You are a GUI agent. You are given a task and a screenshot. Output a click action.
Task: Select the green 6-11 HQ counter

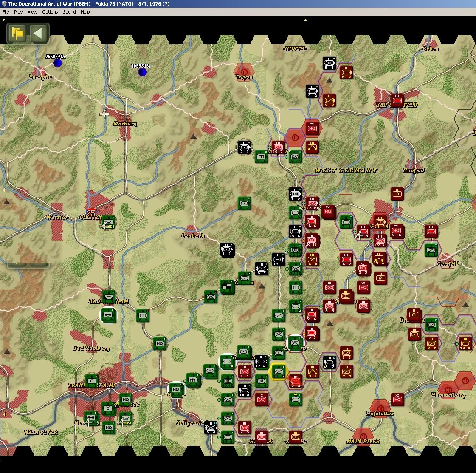109,428
